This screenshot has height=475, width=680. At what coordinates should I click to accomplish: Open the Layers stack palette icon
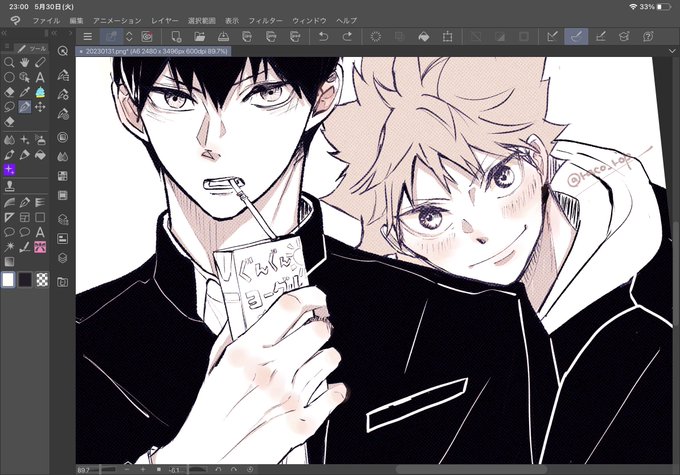click(x=63, y=258)
